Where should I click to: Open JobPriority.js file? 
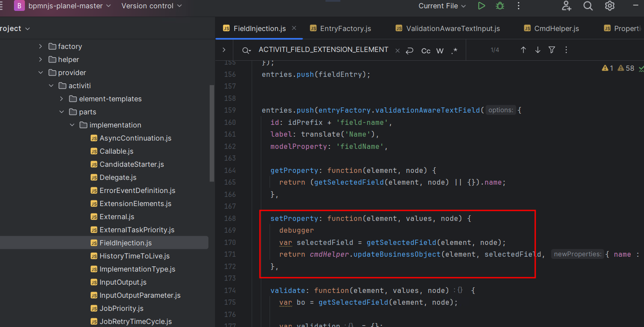coord(117,308)
